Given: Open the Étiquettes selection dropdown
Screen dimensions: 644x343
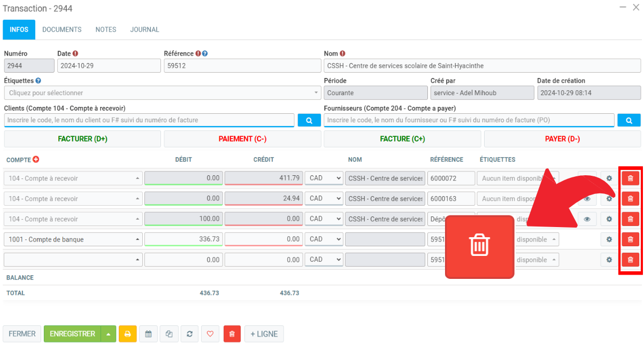Looking at the screenshot, I should (x=163, y=93).
